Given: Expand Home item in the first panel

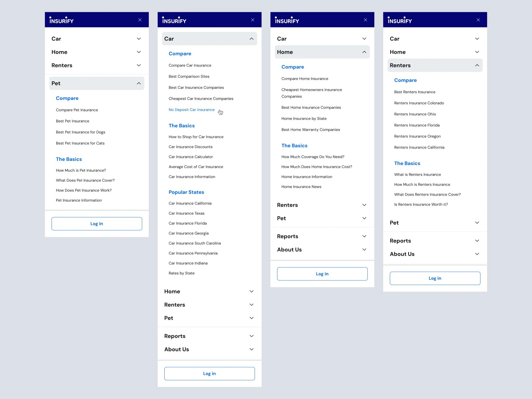Looking at the screenshot, I should click(x=139, y=52).
